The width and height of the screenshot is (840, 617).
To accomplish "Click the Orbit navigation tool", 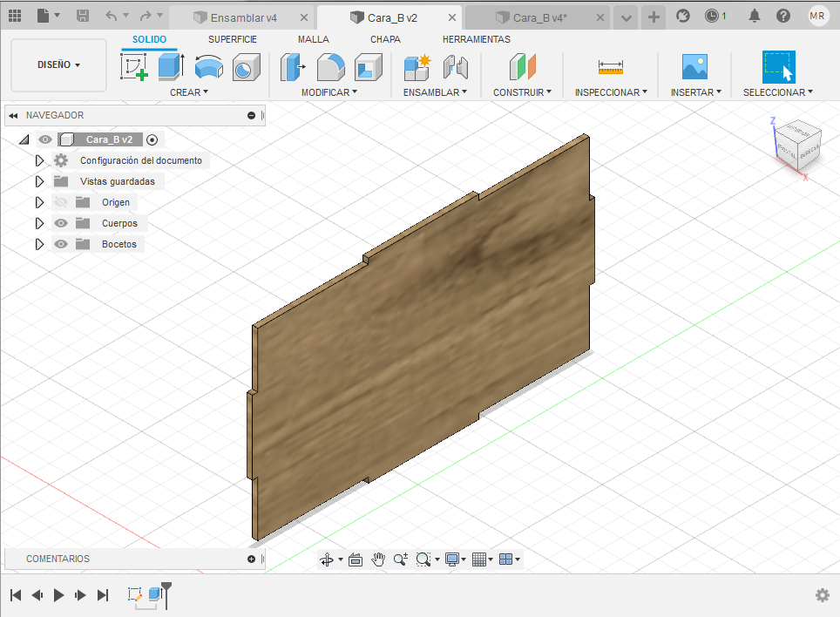I will pos(327,559).
